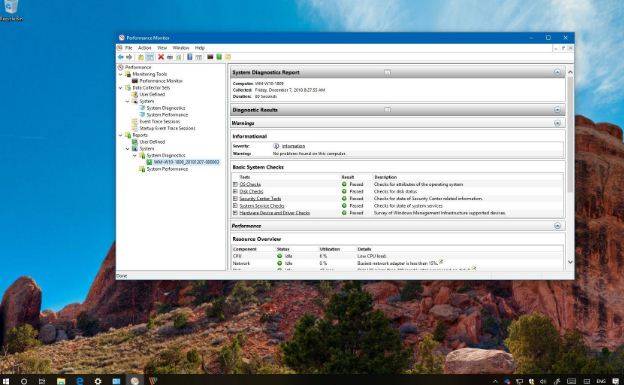Launch Microsoft Edge from the taskbar
This screenshot has width=624, height=385.
click(80, 381)
